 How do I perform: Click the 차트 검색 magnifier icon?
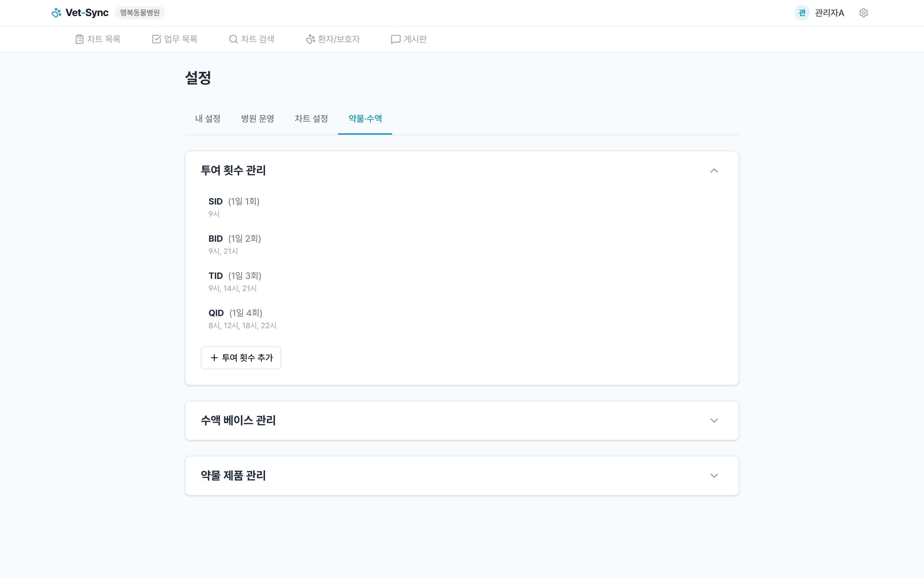pyautogui.click(x=233, y=38)
